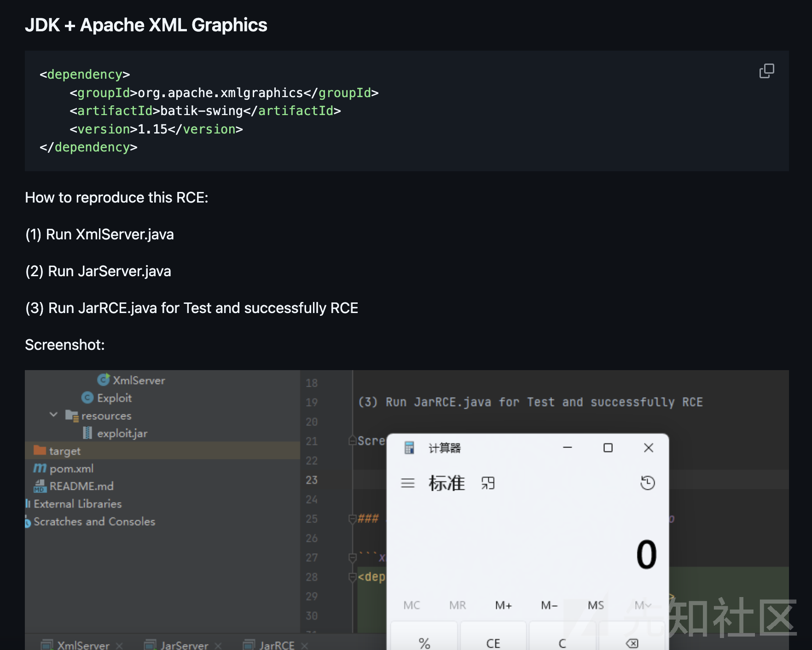Click calculator MC memory clear
812x650 pixels.
click(412, 605)
